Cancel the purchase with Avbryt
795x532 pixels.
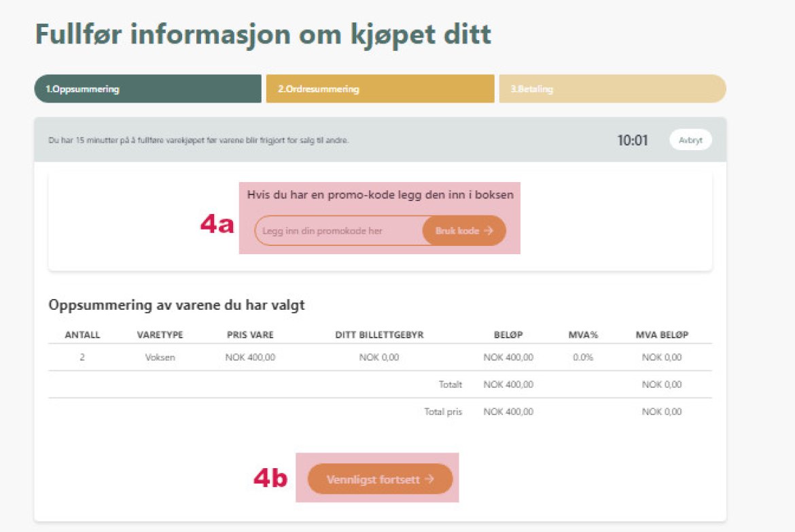690,140
